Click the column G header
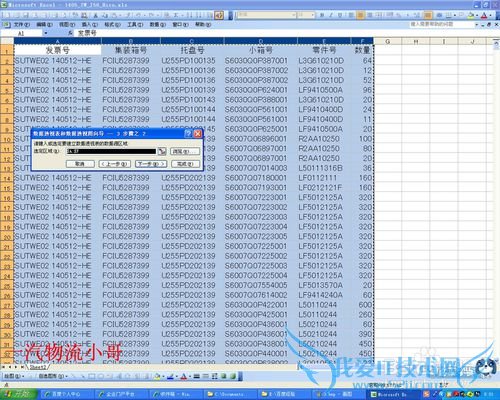The image size is (500, 400). pyautogui.click(x=388, y=41)
